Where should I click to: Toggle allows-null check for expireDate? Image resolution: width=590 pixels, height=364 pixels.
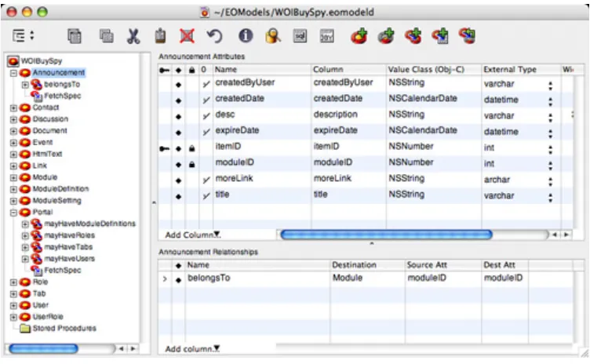[206, 132]
